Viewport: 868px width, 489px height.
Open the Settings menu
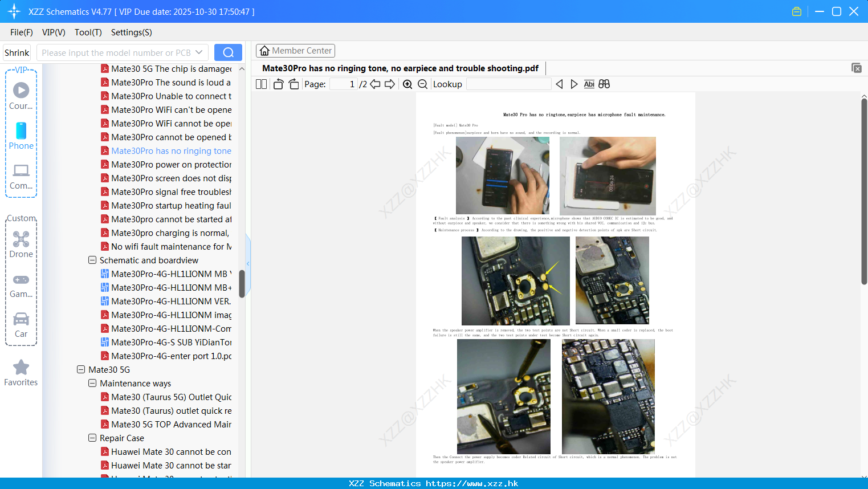point(132,32)
